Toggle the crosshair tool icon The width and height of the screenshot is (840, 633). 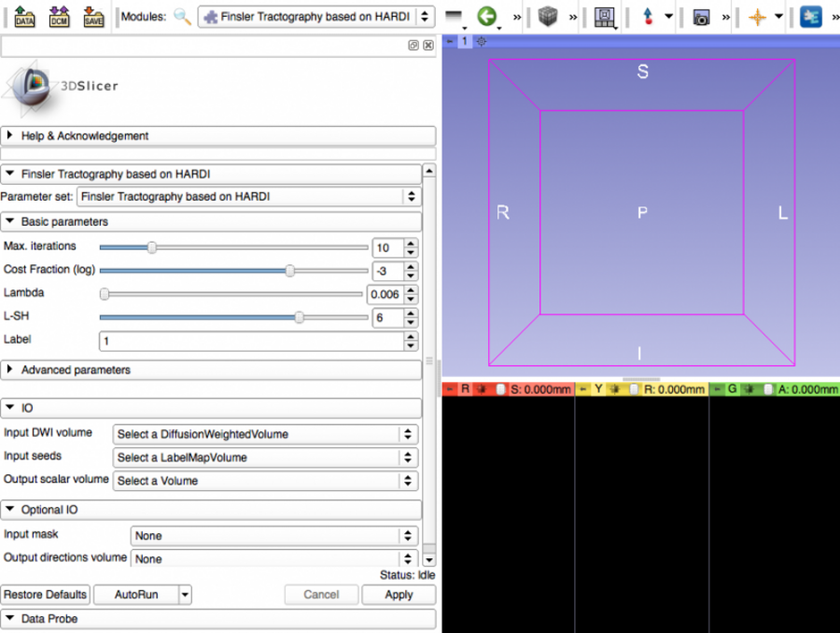click(758, 17)
